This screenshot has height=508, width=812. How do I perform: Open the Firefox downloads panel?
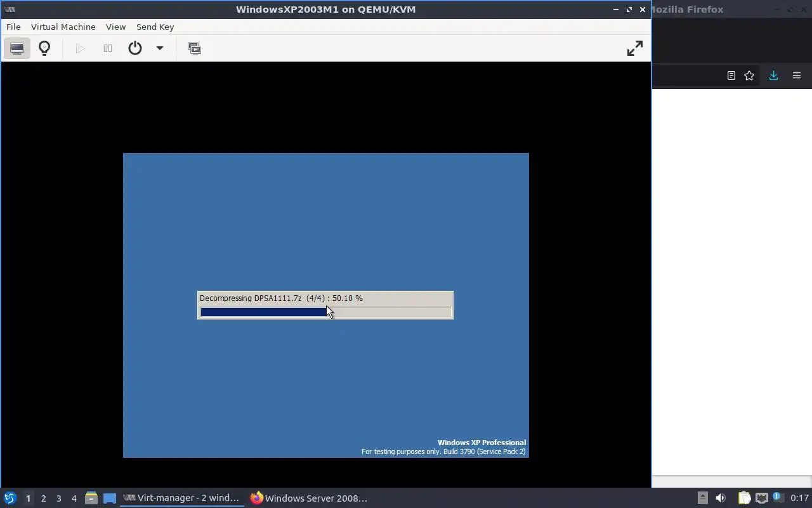773,76
